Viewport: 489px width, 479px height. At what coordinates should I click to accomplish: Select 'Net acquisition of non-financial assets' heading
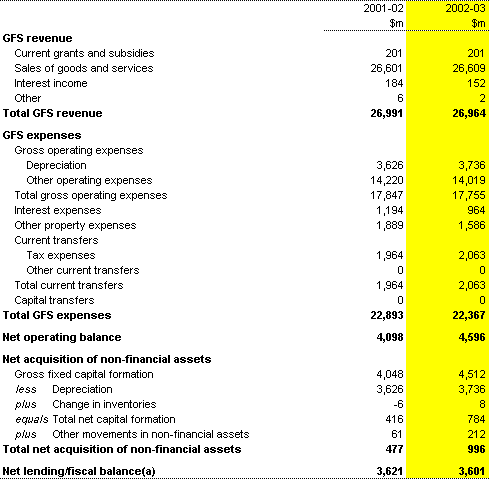tap(107, 359)
